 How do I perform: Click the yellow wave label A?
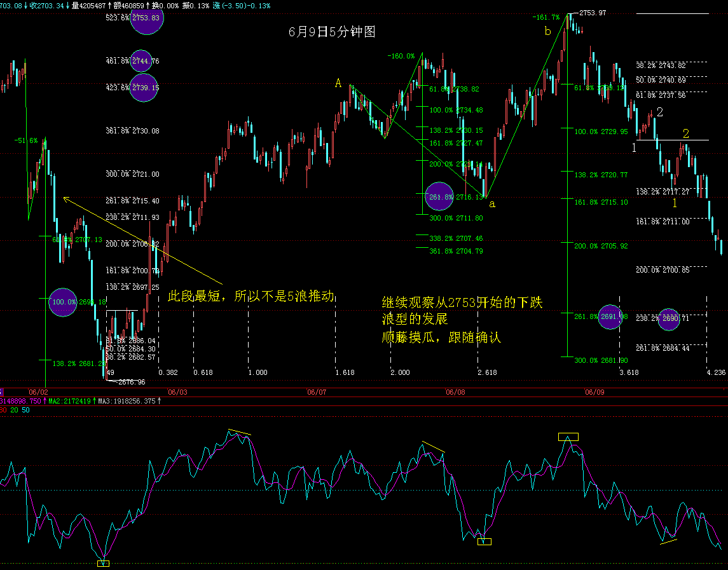[338, 83]
